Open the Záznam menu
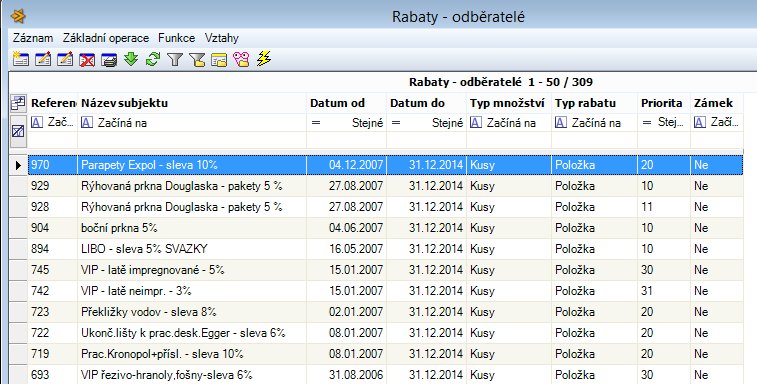Image resolution: width=757 pixels, height=384 pixels. tap(33, 38)
